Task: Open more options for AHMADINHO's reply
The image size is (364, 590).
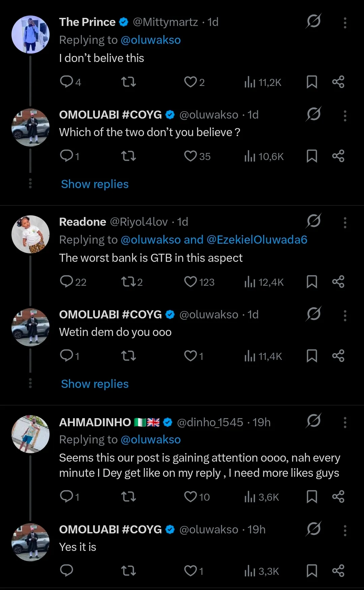Action: (x=345, y=422)
